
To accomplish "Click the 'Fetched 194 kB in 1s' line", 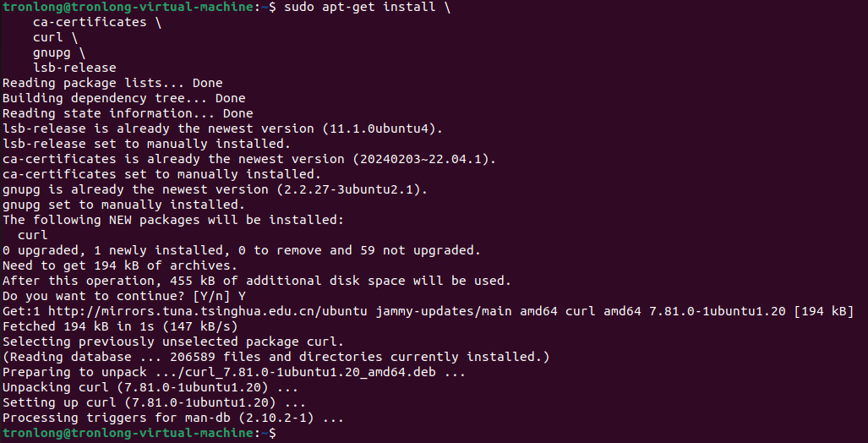I will click(x=119, y=326).
